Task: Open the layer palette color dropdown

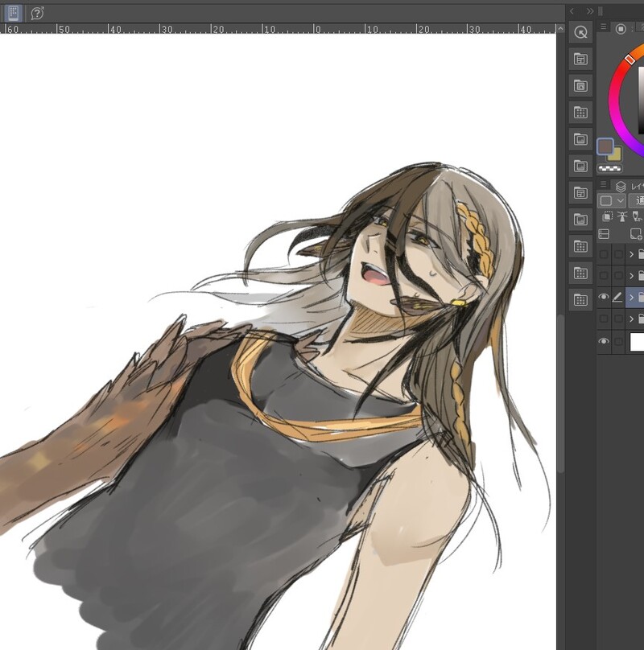Action: coord(611,200)
